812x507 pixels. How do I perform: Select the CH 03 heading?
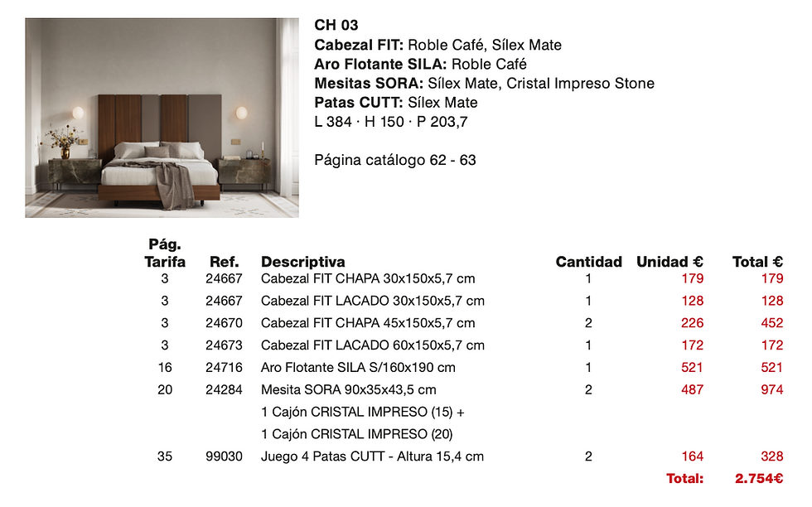[x=336, y=25]
